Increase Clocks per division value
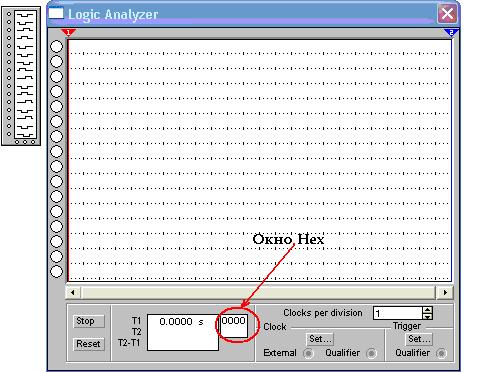Image resolution: width=499 pixels, height=372 pixels. point(427,310)
